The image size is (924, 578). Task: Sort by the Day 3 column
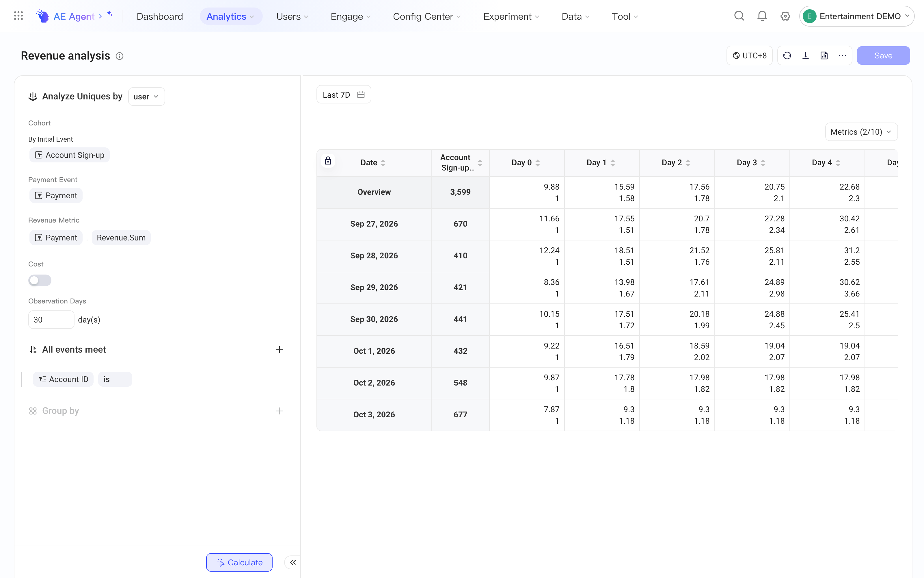763,163
